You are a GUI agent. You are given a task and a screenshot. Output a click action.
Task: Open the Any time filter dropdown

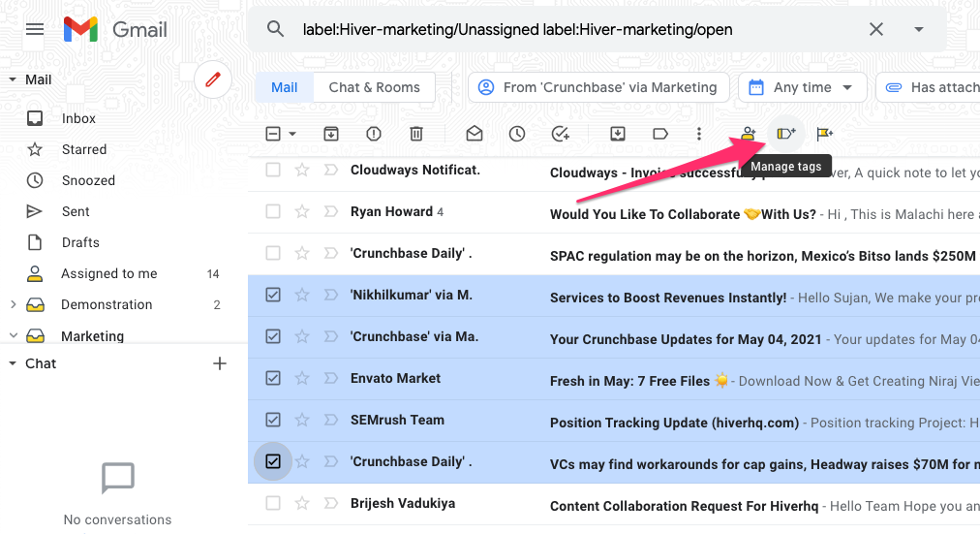(x=803, y=87)
